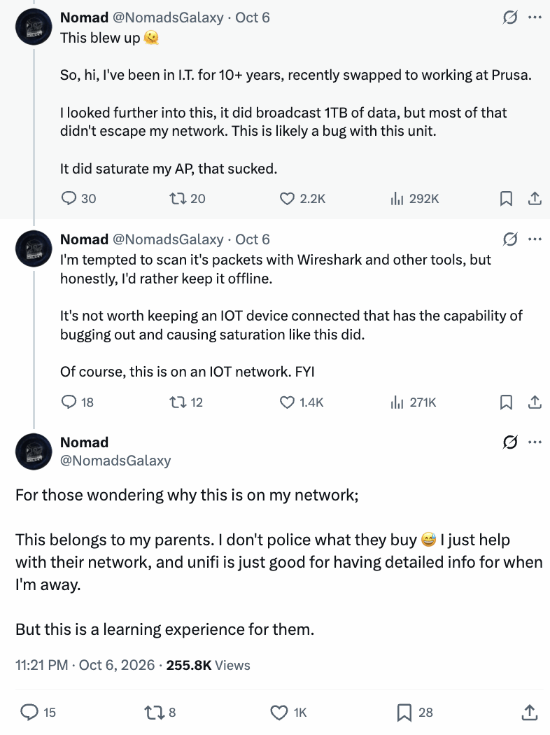Open more options on main Nomad tweet
550x735 pixels.
click(535, 442)
